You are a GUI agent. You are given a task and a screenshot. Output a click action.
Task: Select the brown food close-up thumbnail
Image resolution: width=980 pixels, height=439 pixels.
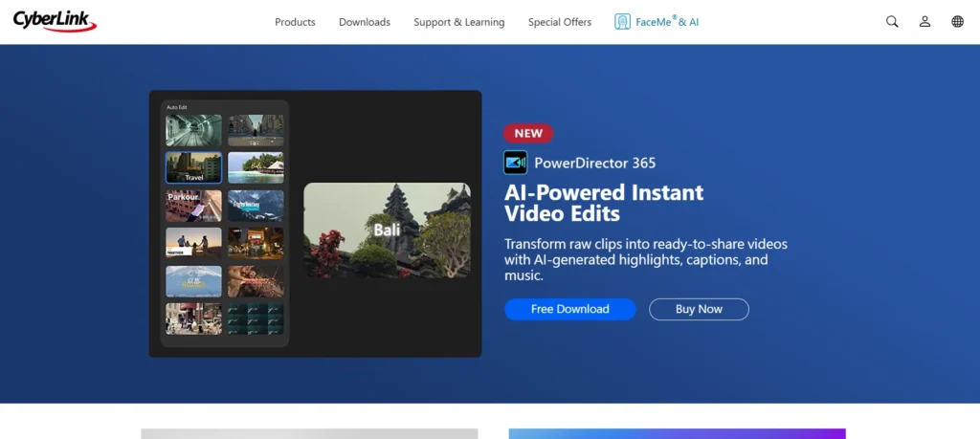(256, 281)
